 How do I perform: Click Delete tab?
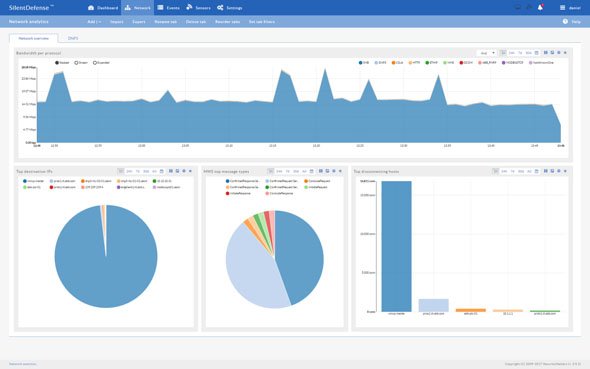pos(196,22)
